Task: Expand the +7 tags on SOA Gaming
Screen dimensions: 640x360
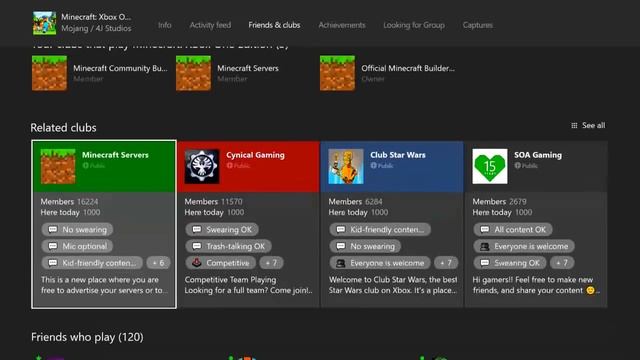Action: click(562, 263)
